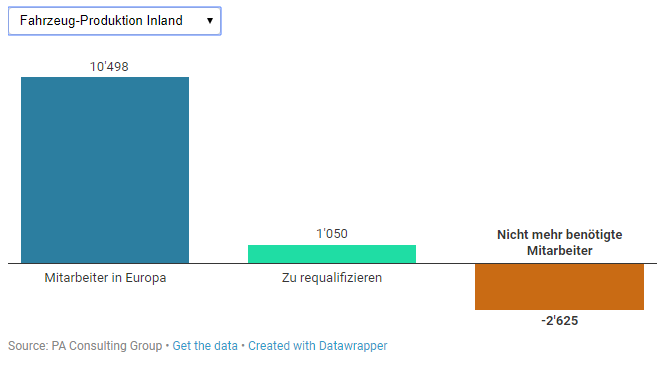Viewport: 663px width, 381px height.
Task: Click the PA Consulting Group source name
Action: [107, 346]
